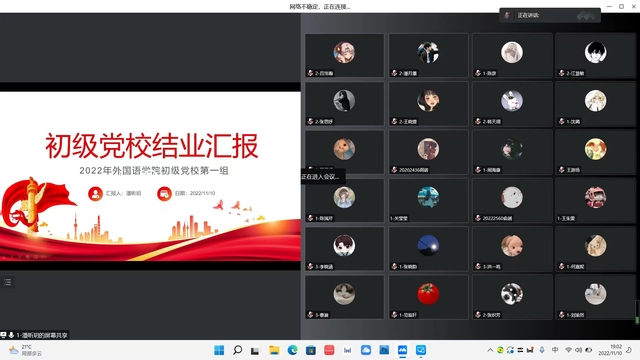Open the Microsoft Store taskbar icon
This screenshot has height=360, width=640.
(x=311, y=350)
